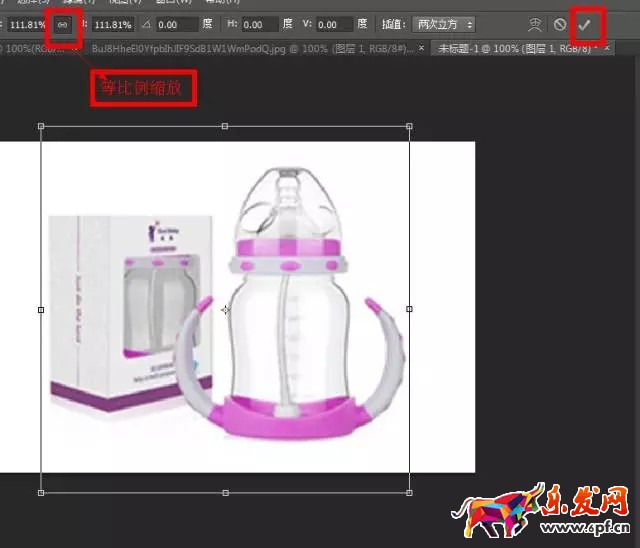Click the left-middle transform handle

coord(41,310)
